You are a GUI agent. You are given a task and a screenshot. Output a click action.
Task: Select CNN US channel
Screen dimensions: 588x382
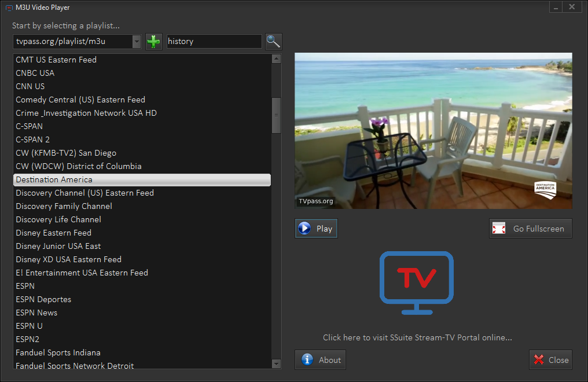click(30, 86)
